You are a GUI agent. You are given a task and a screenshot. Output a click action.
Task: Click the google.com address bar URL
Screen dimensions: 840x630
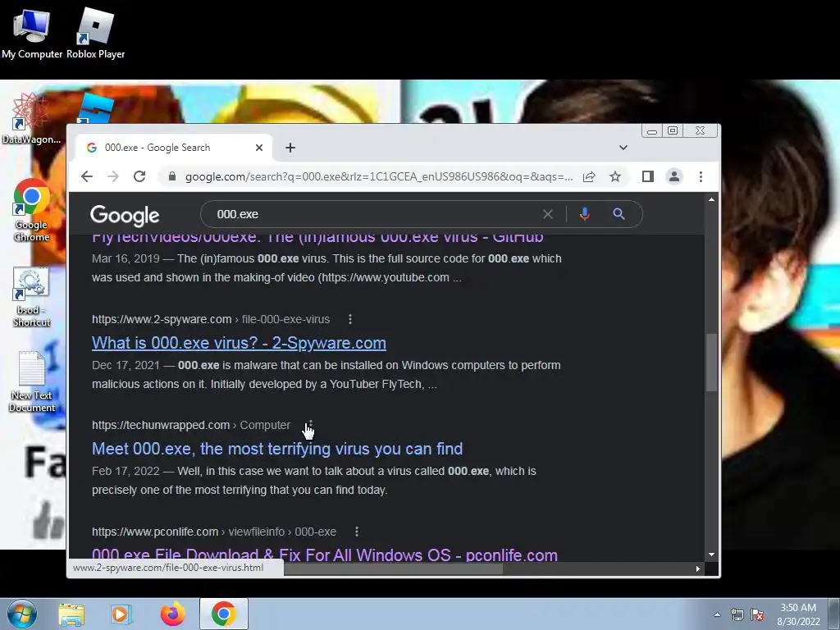379,177
